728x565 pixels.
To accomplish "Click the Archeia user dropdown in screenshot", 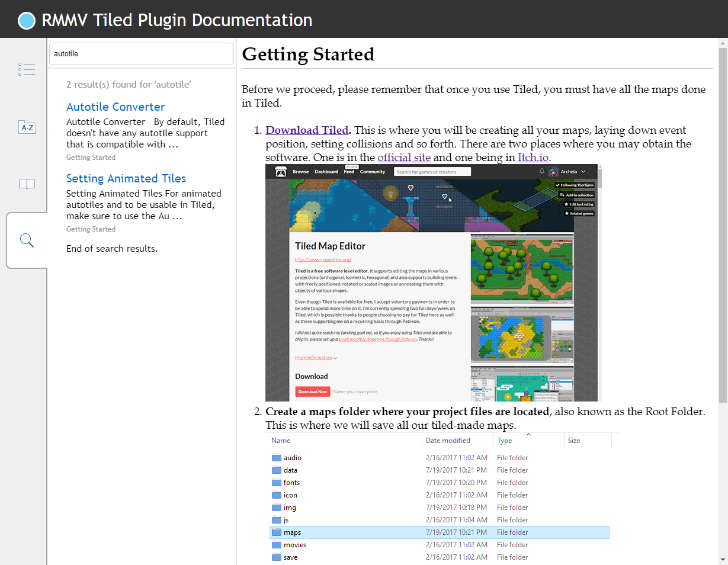I will [567, 172].
